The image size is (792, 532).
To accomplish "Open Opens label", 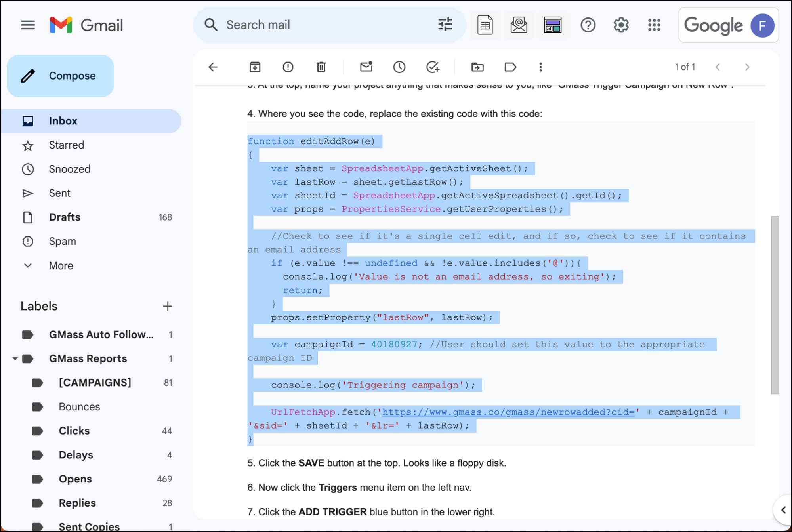I will [91, 479].
